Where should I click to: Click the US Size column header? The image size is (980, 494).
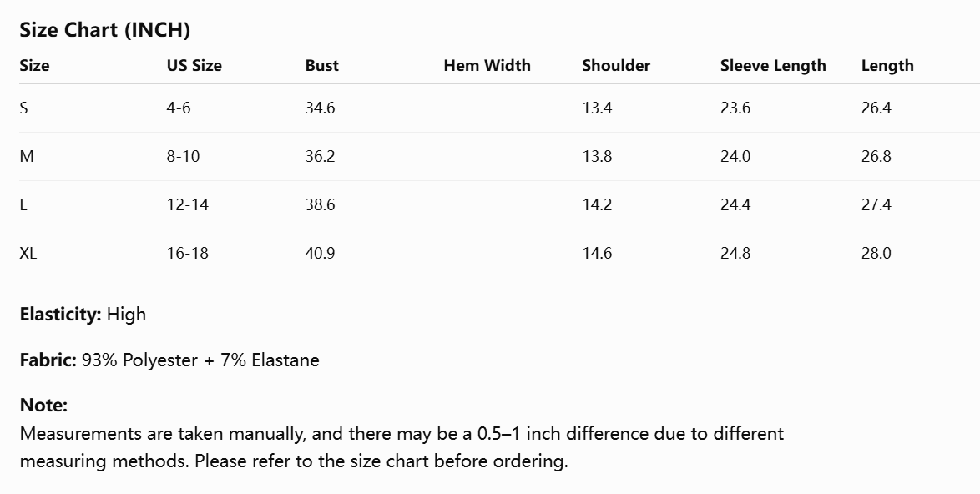[194, 66]
